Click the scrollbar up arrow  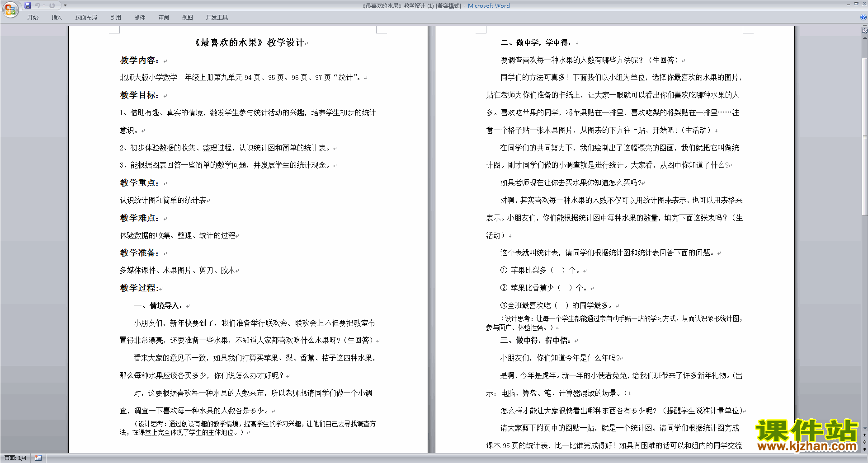pyautogui.click(x=865, y=38)
